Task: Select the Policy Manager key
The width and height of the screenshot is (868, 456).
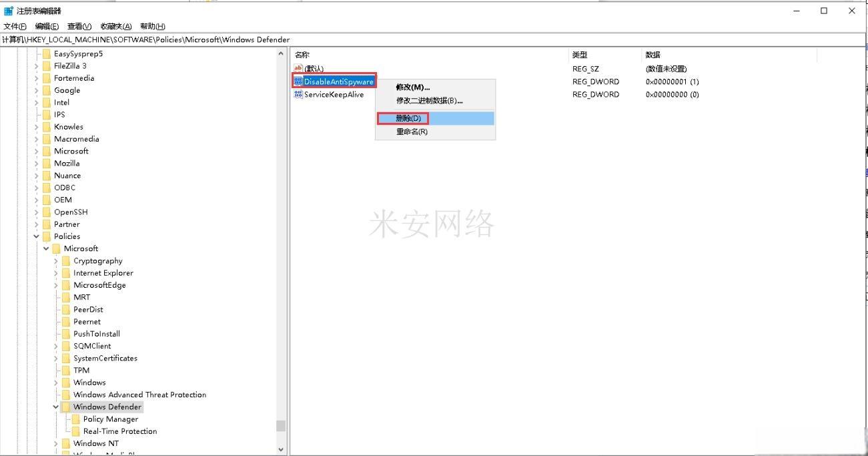Action: click(x=111, y=419)
